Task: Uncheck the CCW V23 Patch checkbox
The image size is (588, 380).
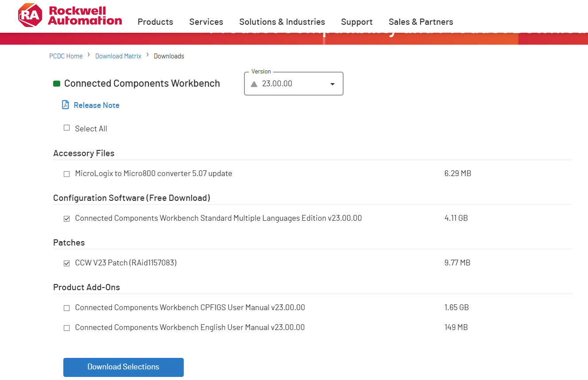Action: point(67,264)
